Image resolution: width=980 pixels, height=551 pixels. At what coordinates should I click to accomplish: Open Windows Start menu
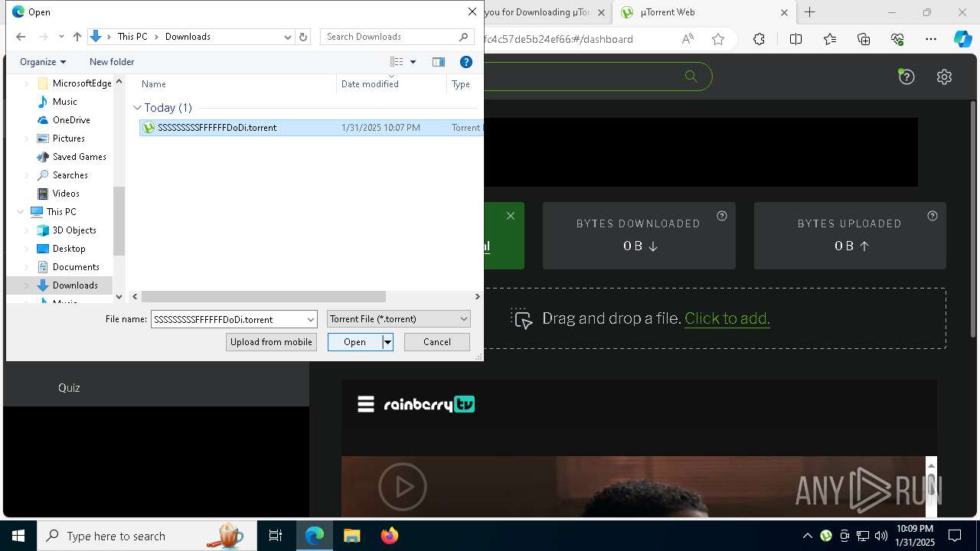(18, 536)
